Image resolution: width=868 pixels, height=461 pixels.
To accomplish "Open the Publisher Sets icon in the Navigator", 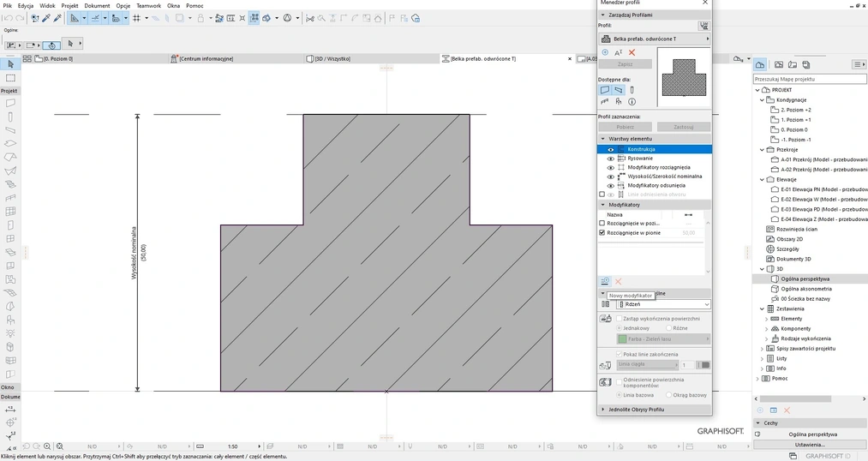I will tap(806, 65).
